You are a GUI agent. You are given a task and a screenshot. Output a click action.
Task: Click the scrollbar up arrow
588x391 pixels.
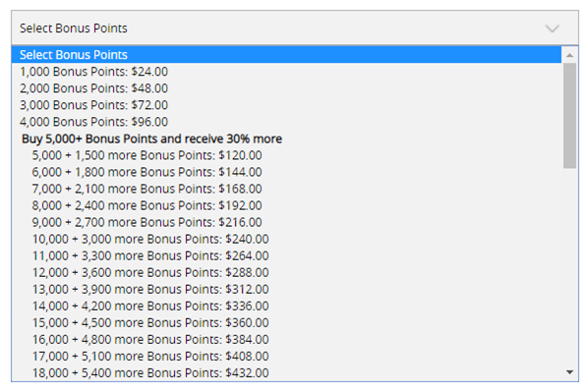point(569,55)
